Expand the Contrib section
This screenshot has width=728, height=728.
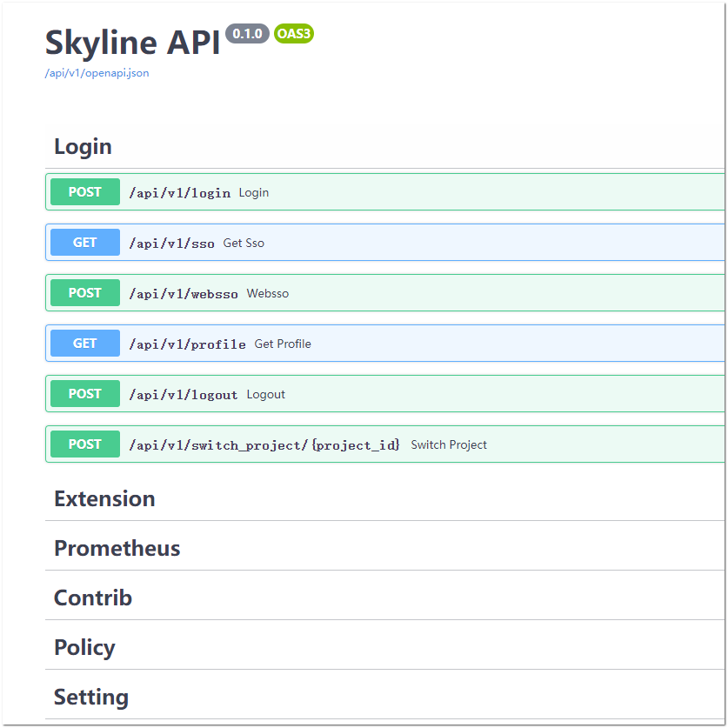pyautogui.click(x=93, y=598)
